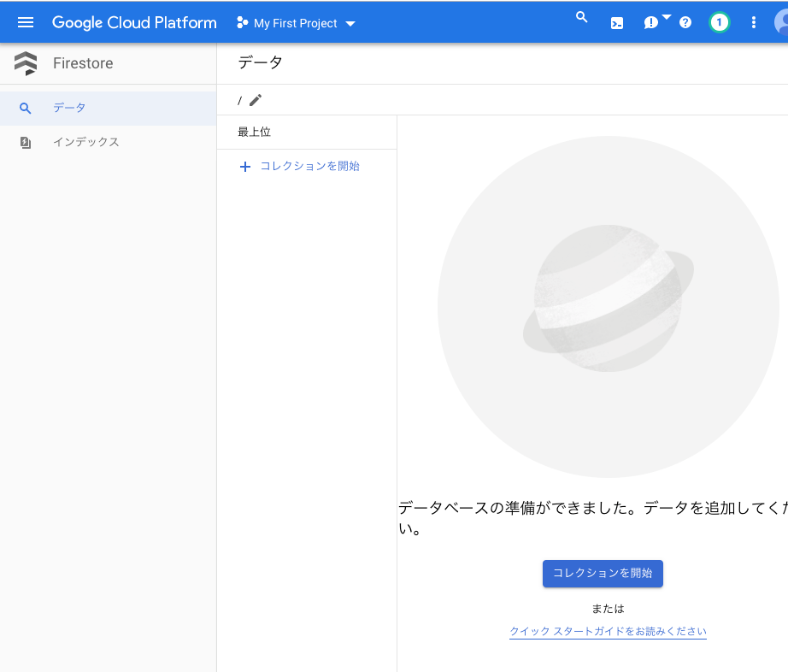Open the send feedback icon
The width and height of the screenshot is (788, 672).
(x=650, y=22)
